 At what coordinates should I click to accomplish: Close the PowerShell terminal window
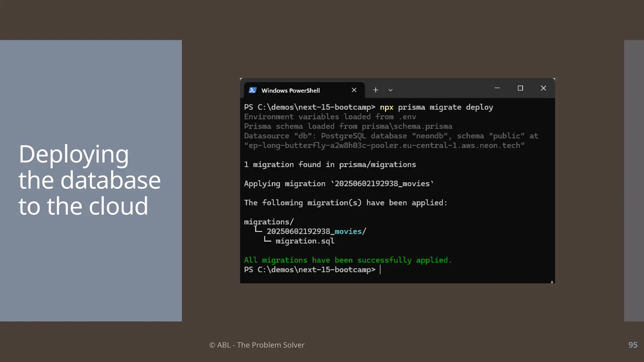point(543,88)
